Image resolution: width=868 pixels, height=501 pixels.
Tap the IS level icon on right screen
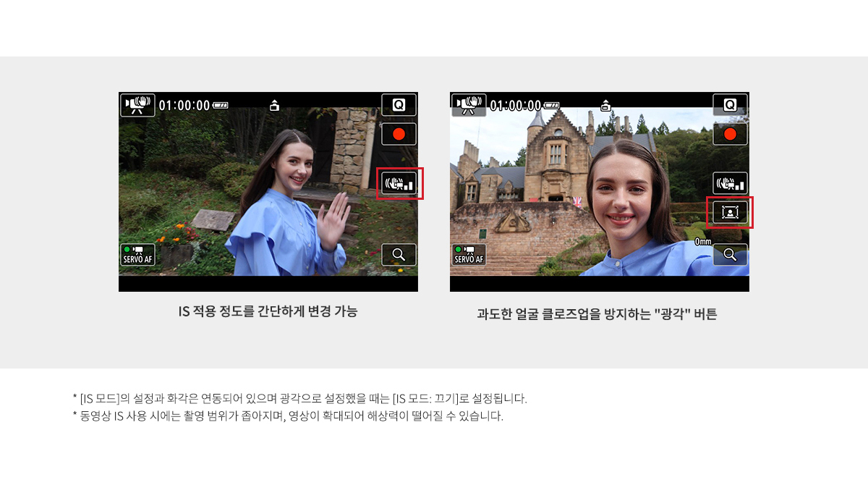pyautogui.click(x=730, y=183)
